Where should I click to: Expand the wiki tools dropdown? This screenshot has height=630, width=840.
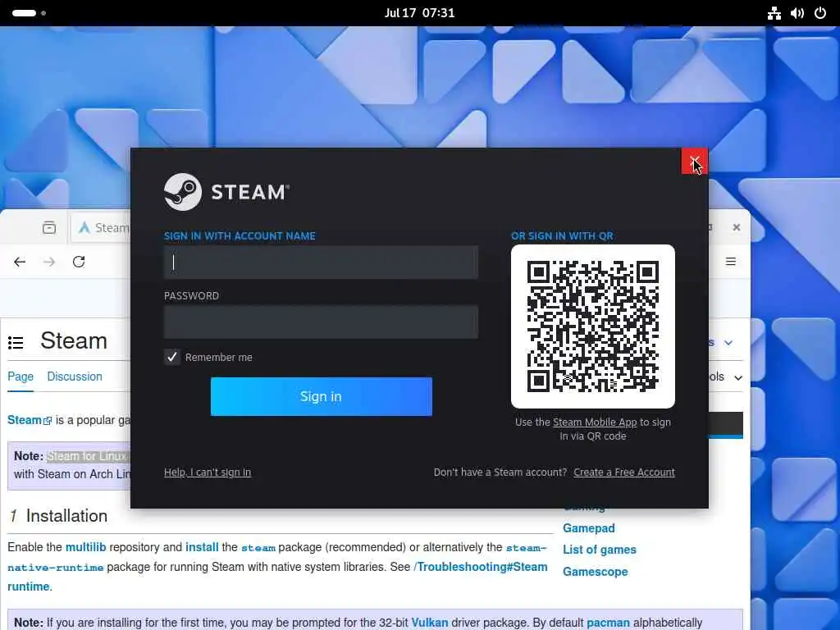[727, 377]
